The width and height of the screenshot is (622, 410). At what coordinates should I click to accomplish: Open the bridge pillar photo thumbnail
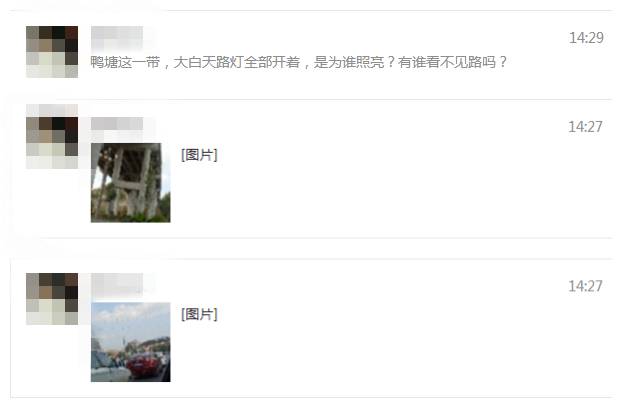point(131,183)
